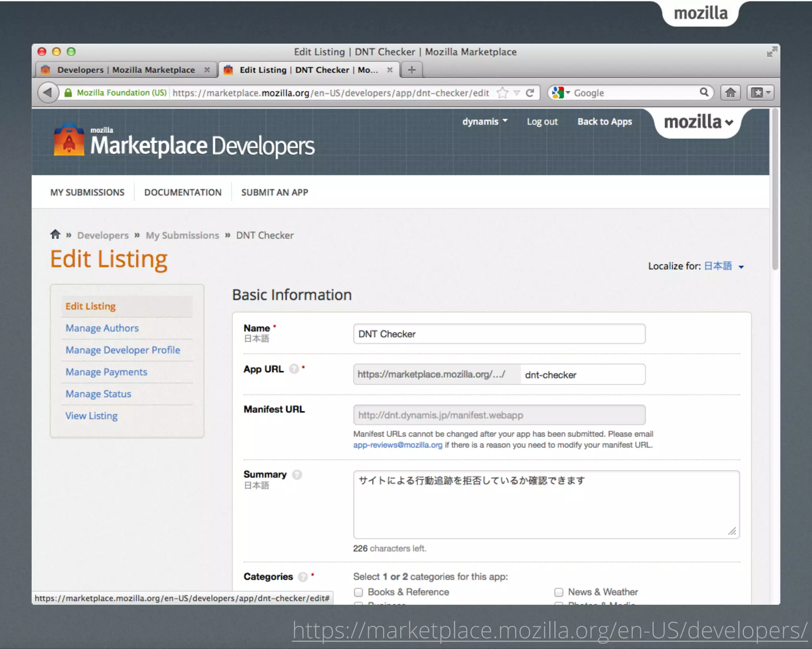Click the Marketplace rocket logo icon
This screenshot has width=812, height=649.
point(69,139)
